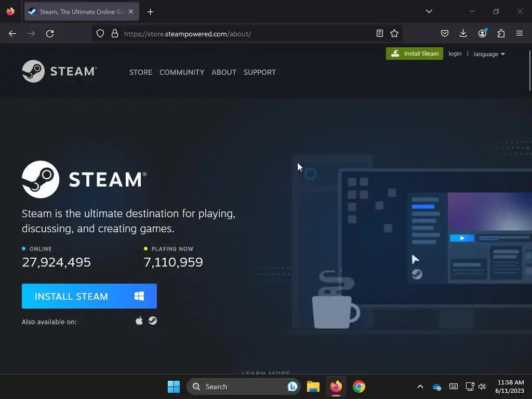Image resolution: width=532 pixels, height=399 pixels.
Task: Open the Firefox hamburger menu
Action: point(520,33)
